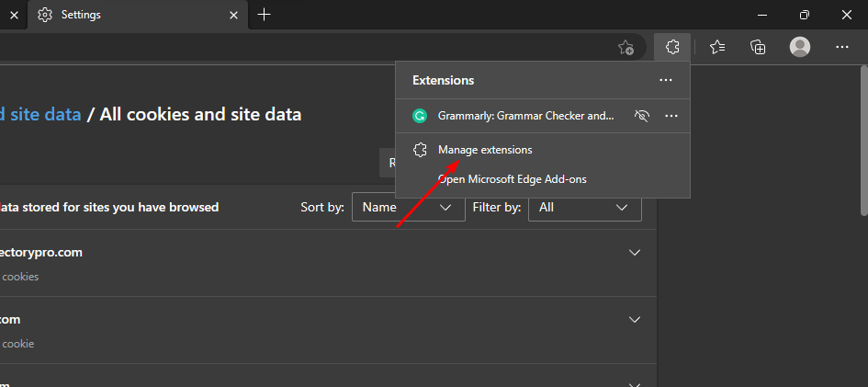The image size is (868, 387).
Task: Open the Favorites star list icon
Action: [717, 47]
